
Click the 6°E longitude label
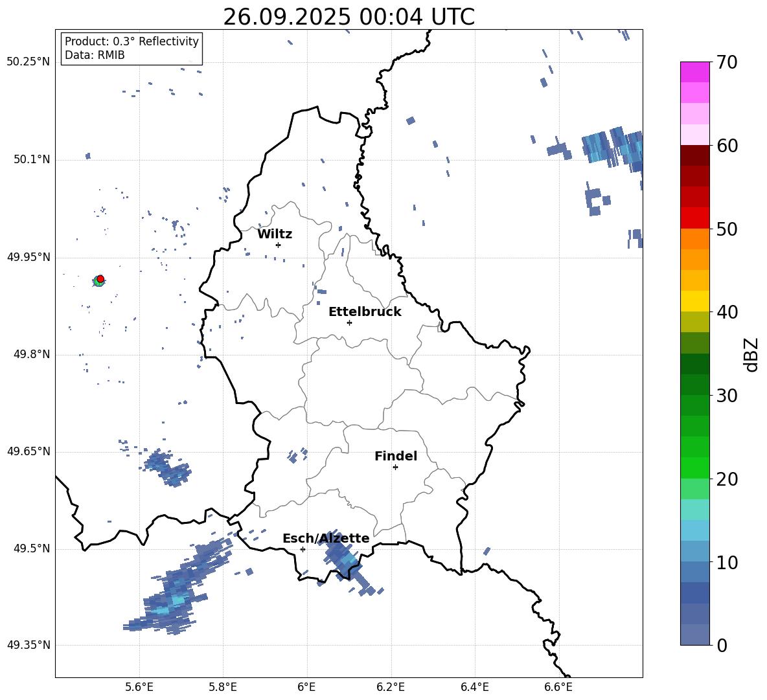306,687
